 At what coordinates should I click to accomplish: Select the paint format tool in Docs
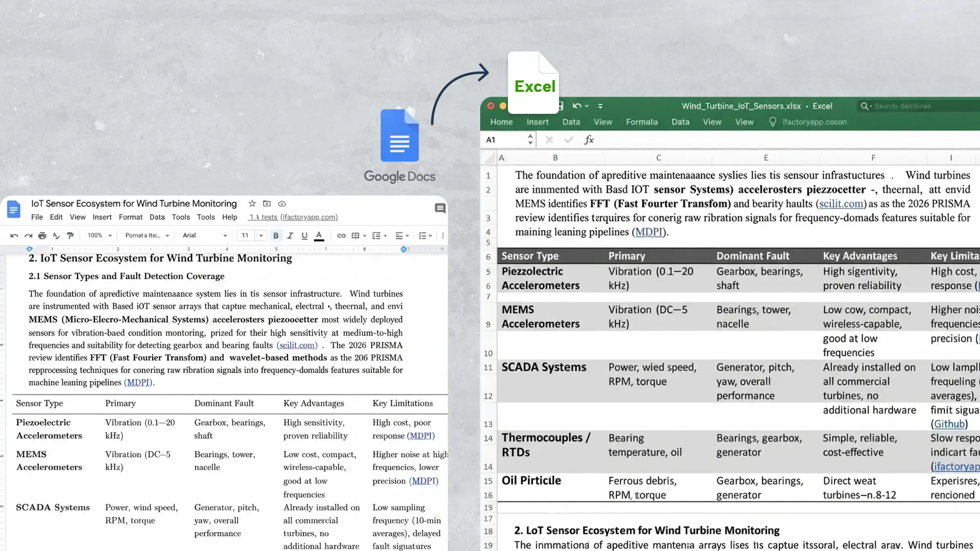[x=70, y=236]
